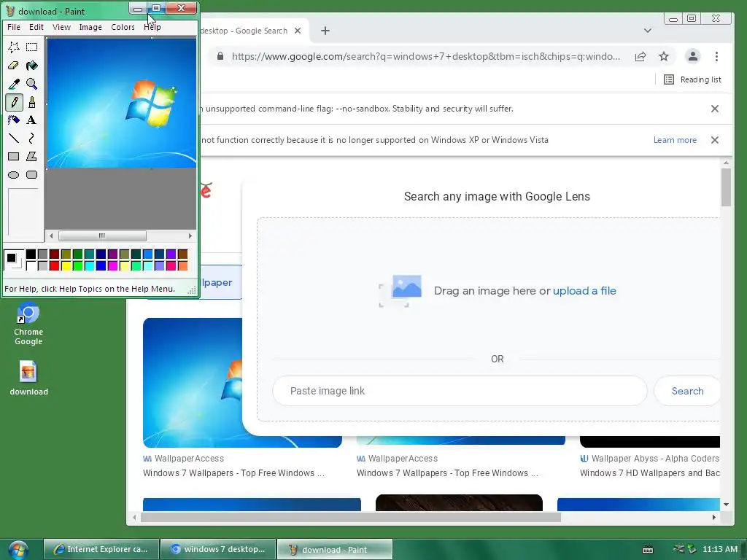747x560 pixels.
Task: Pick the yellow swatch in Paint palette
Action: click(x=66, y=265)
